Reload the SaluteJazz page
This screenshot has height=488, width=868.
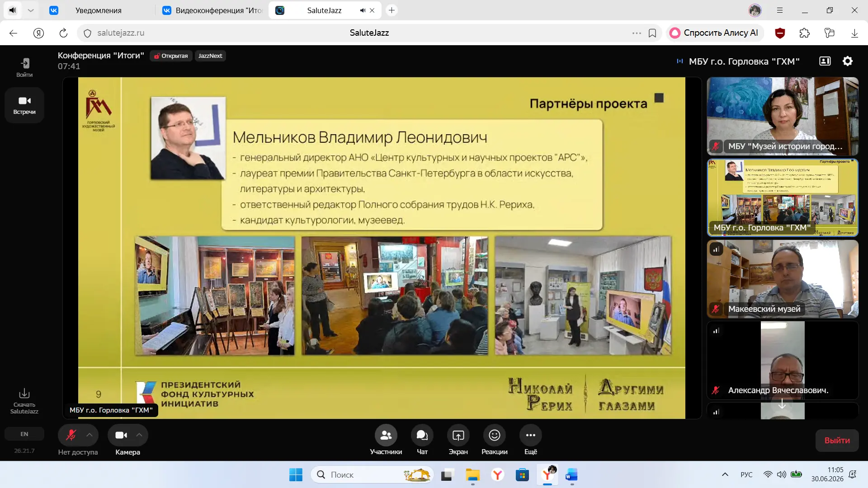coord(63,33)
